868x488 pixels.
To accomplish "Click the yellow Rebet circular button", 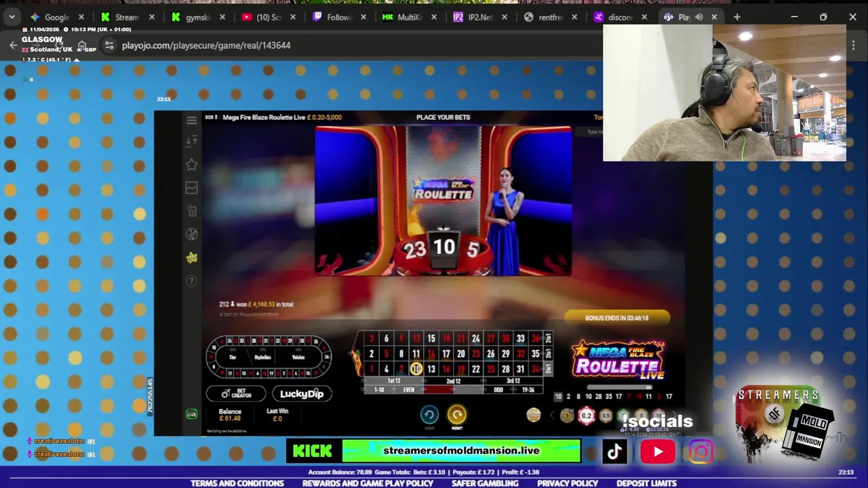I will (457, 414).
